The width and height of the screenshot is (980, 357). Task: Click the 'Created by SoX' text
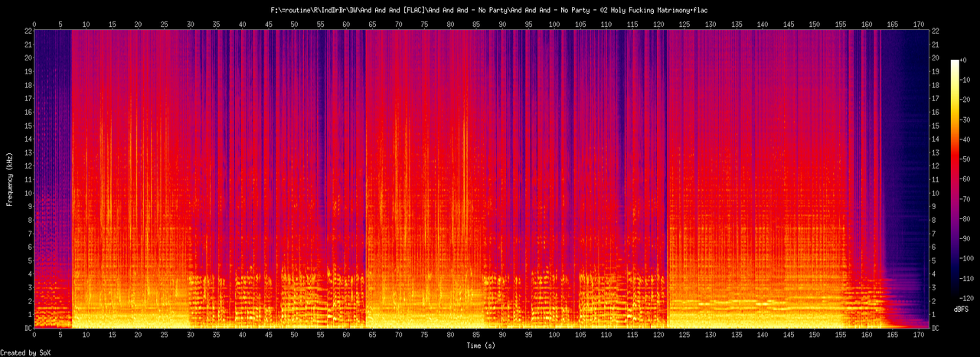25,352
